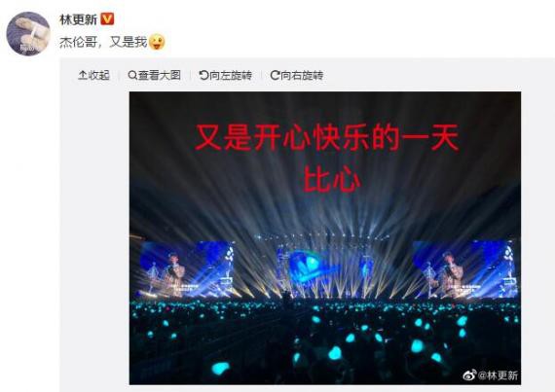Image resolution: width=555 pixels, height=392 pixels.
Task: Click left stage screen in photo
Action: point(187,269)
